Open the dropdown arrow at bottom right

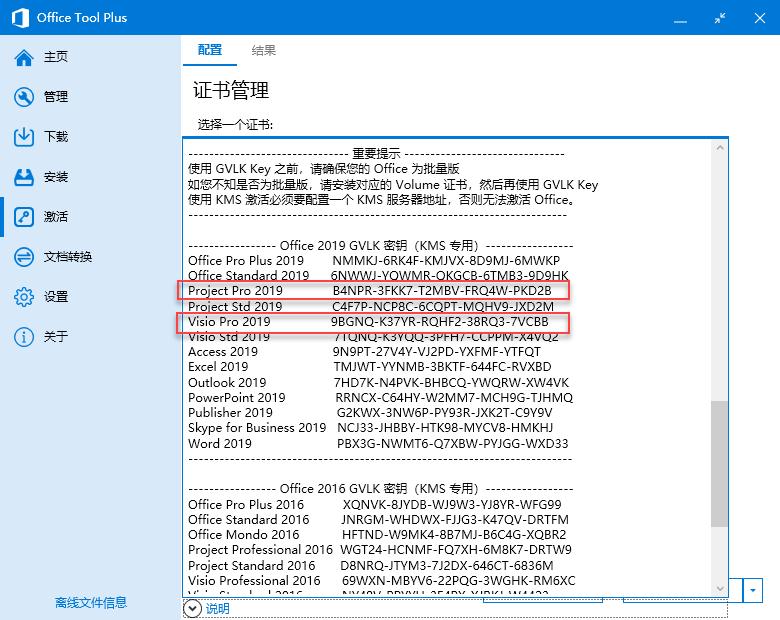pyautogui.click(x=753, y=590)
